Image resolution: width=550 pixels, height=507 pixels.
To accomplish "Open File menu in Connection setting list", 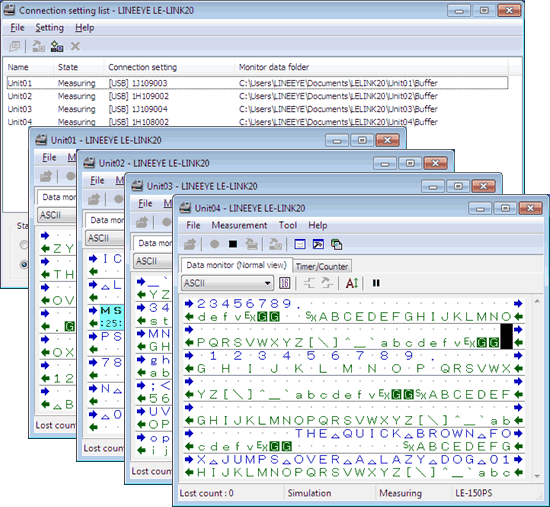I will click(x=17, y=27).
